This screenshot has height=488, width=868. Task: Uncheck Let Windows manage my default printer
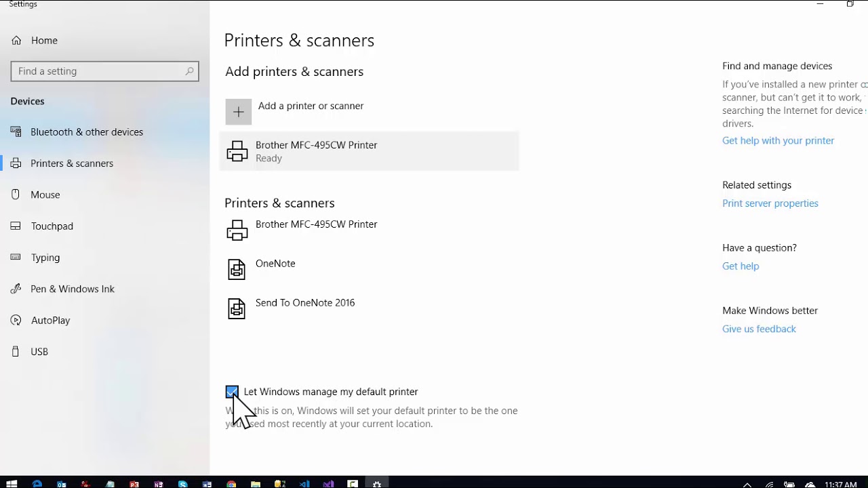tap(232, 392)
